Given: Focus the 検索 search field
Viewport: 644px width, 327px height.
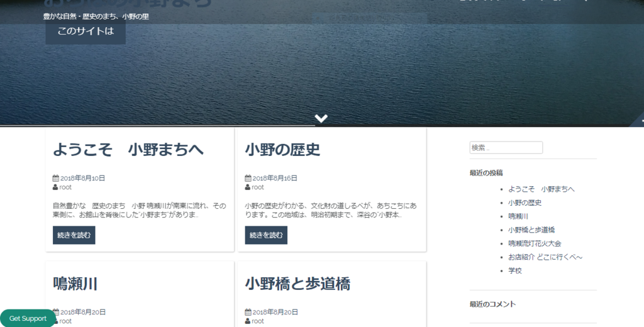Looking at the screenshot, I should [506, 148].
